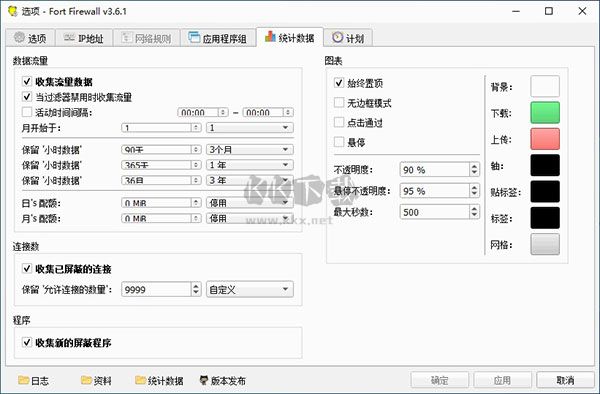The image size is (600, 394).
Task: Click the gear icon on 选项 tab
Action: 19,37
